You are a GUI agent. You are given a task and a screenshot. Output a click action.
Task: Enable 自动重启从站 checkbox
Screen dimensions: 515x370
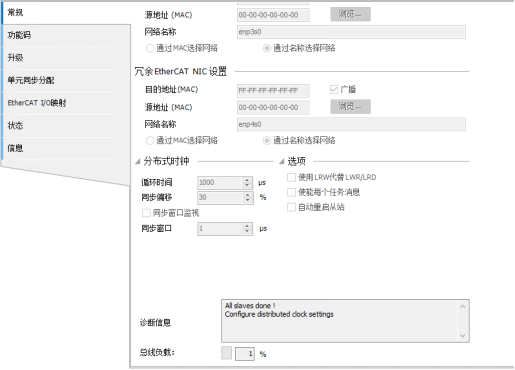[291, 207]
